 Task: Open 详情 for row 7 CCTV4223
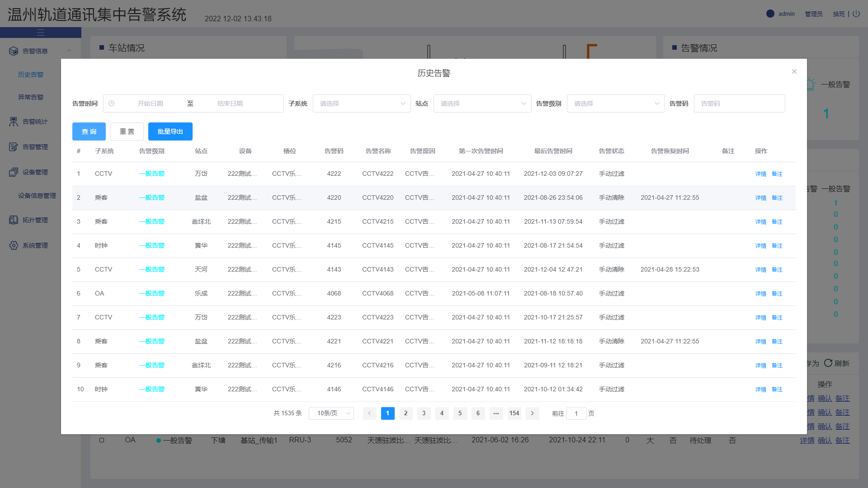coord(761,318)
